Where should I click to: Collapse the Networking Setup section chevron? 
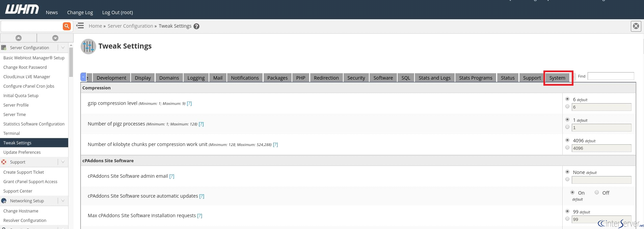(x=63, y=201)
